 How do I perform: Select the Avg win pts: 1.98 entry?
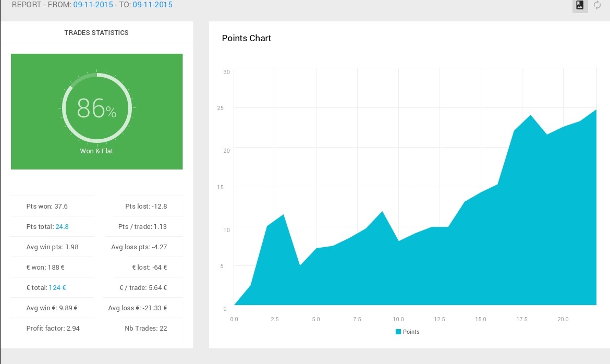coord(53,247)
